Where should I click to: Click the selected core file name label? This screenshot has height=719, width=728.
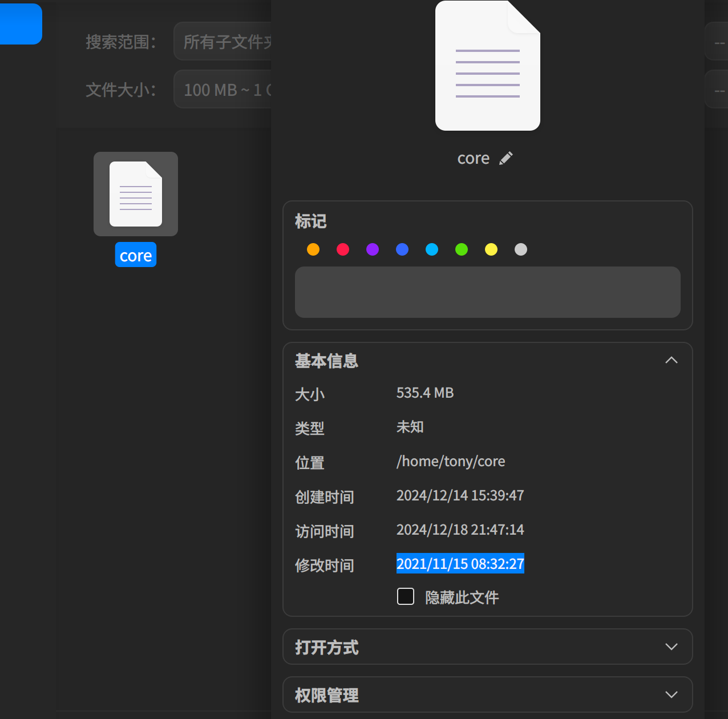click(x=136, y=255)
